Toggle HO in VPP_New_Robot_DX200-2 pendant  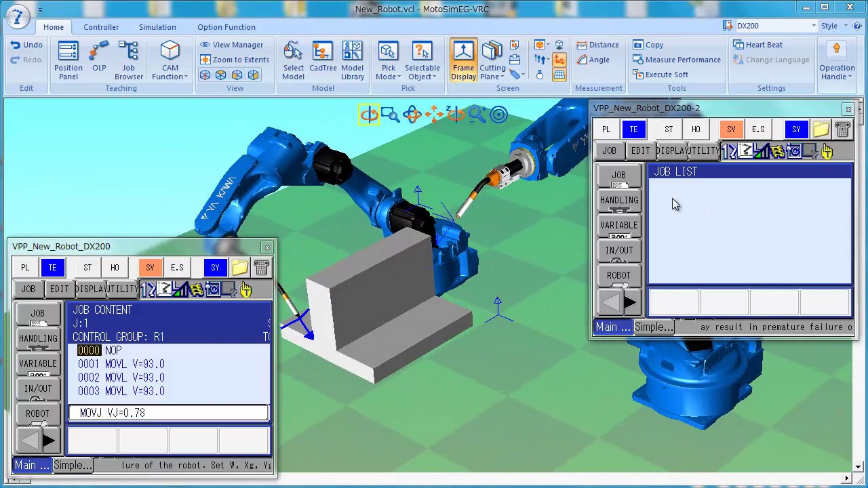[x=696, y=129]
